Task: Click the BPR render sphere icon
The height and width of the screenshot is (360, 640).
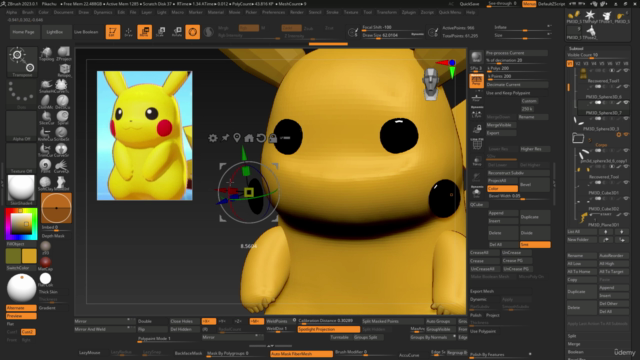Action: click(x=476, y=57)
